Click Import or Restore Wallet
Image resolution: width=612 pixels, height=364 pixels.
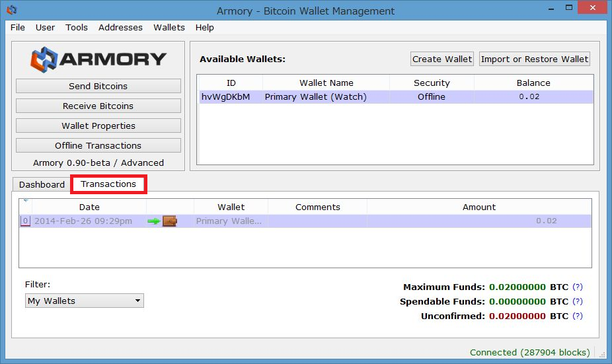pyautogui.click(x=534, y=59)
